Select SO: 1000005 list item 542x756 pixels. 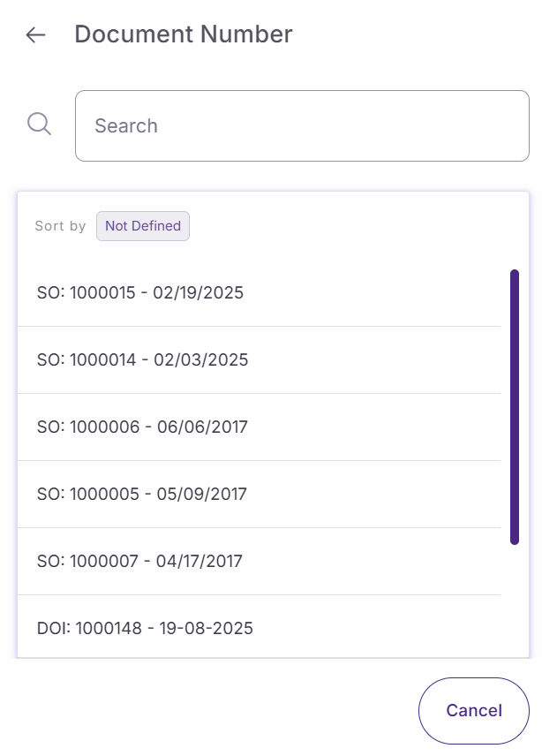pos(142,494)
